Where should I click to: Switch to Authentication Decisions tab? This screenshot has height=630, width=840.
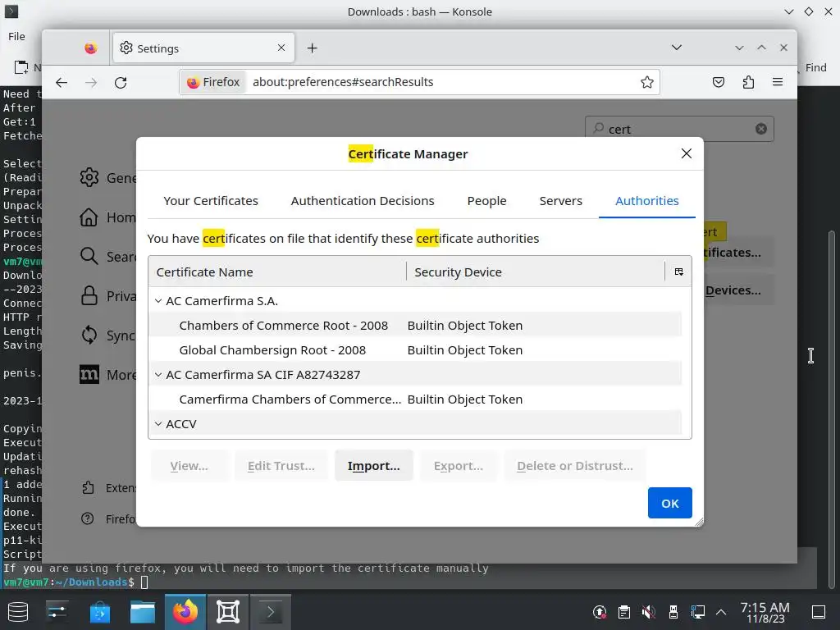click(x=363, y=201)
